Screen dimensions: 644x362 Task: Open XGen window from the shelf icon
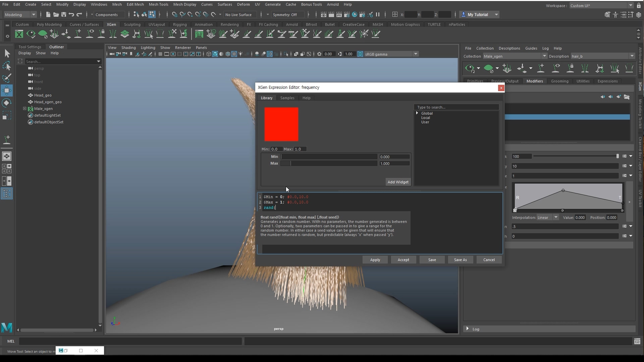(x=19, y=34)
